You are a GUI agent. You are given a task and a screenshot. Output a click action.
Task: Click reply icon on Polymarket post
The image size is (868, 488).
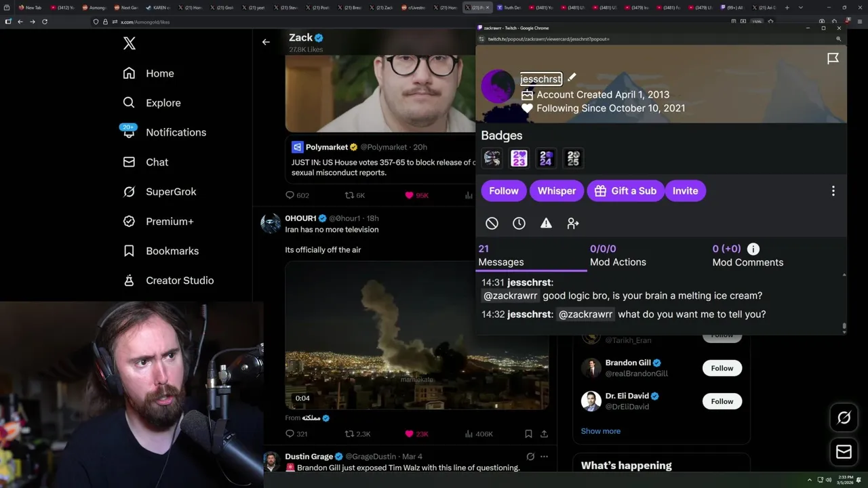[290, 195]
